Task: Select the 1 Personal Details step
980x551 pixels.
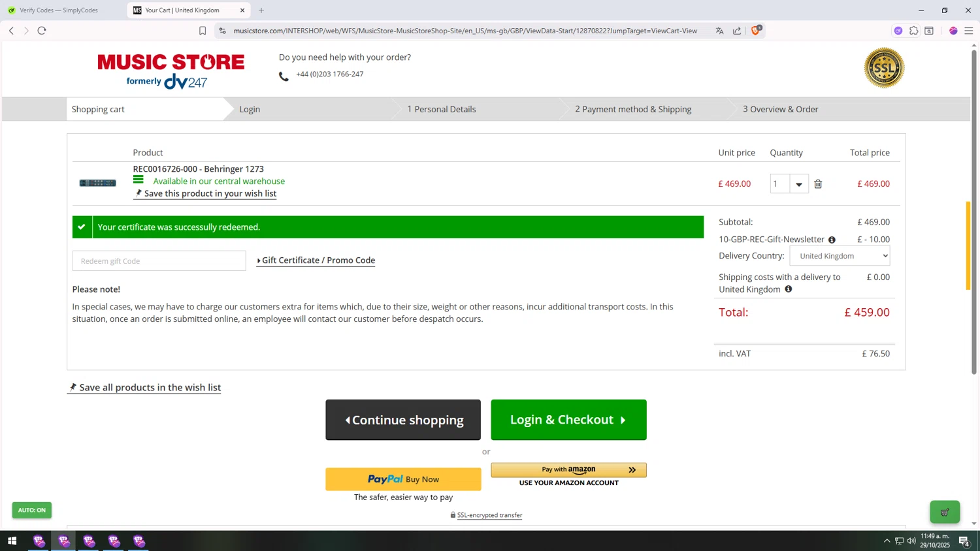Action: coord(442,109)
